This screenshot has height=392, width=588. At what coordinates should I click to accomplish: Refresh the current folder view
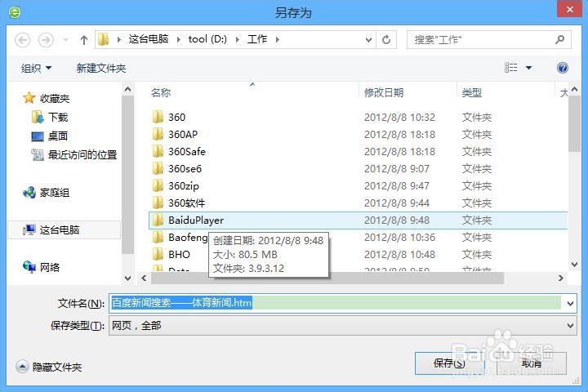click(386, 39)
